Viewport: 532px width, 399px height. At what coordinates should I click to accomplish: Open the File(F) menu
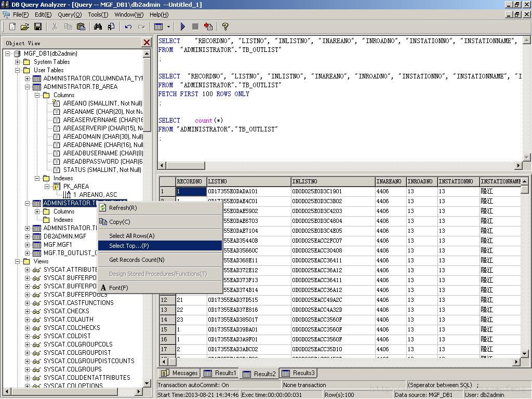pyautogui.click(x=21, y=15)
